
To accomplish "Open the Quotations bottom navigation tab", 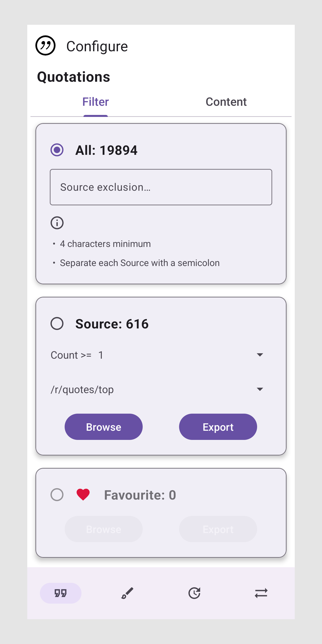I will 60,593.
